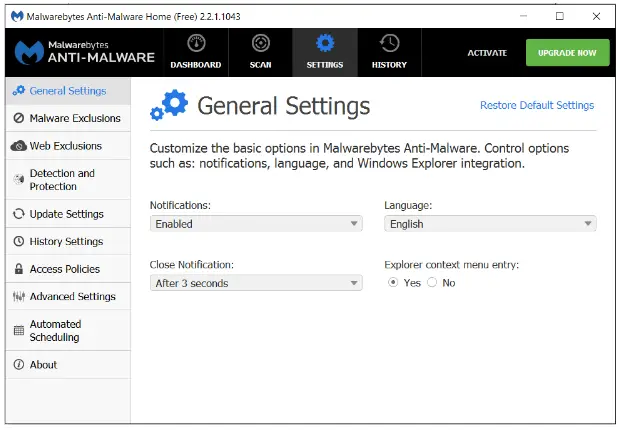Click the Customize the basic options description text
The width and height of the screenshot is (620, 430).
pos(359,155)
